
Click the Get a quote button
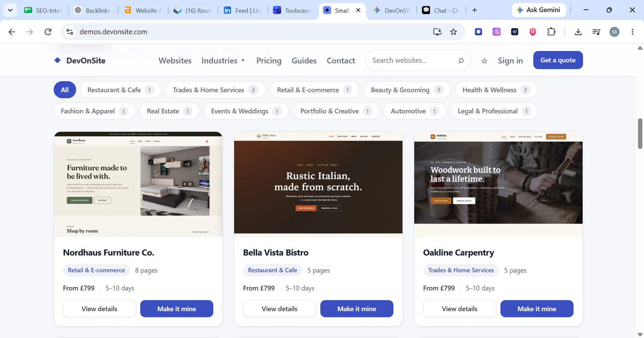pos(558,60)
